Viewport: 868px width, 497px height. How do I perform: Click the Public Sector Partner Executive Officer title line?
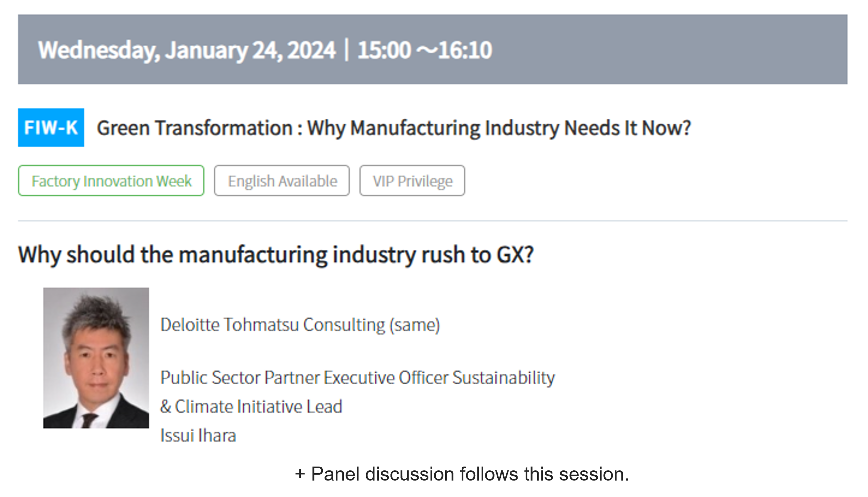[357, 378]
